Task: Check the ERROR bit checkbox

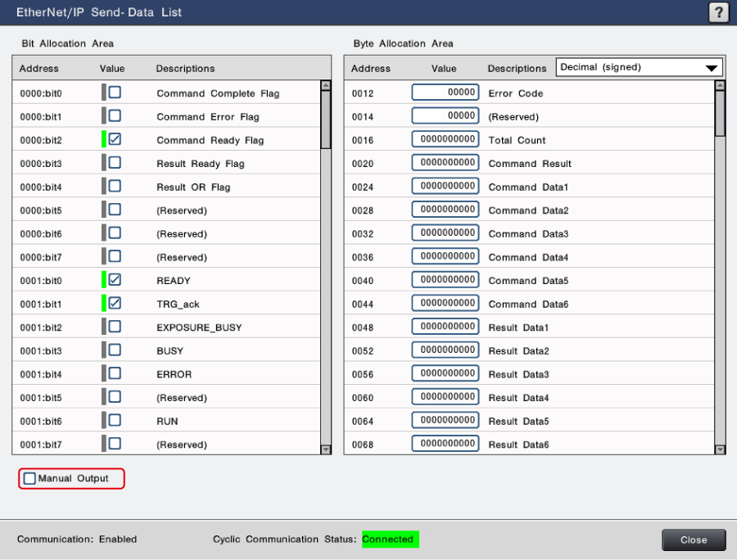Action: (115, 374)
